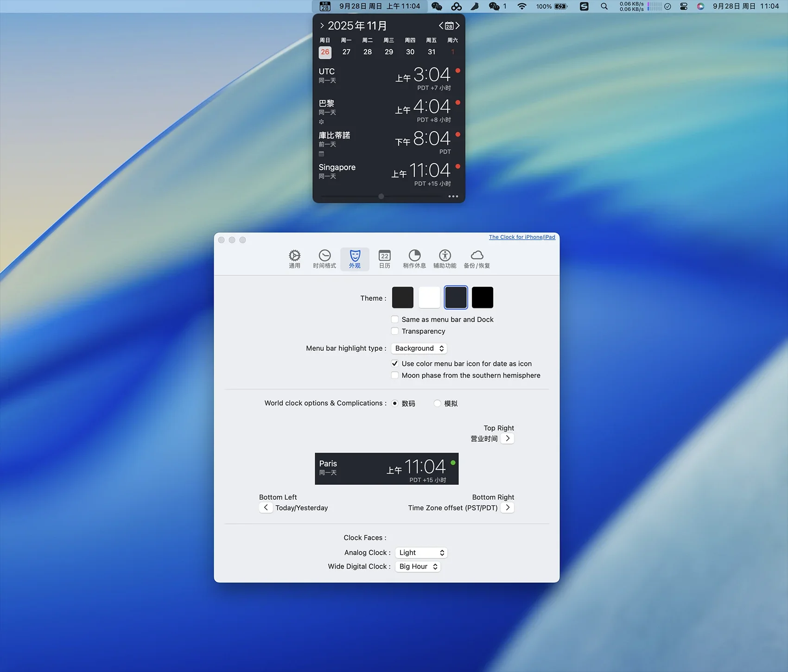Jump to today using calendar 28 icon
The image size is (788, 672).
pyautogui.click(x=449, y=26)
